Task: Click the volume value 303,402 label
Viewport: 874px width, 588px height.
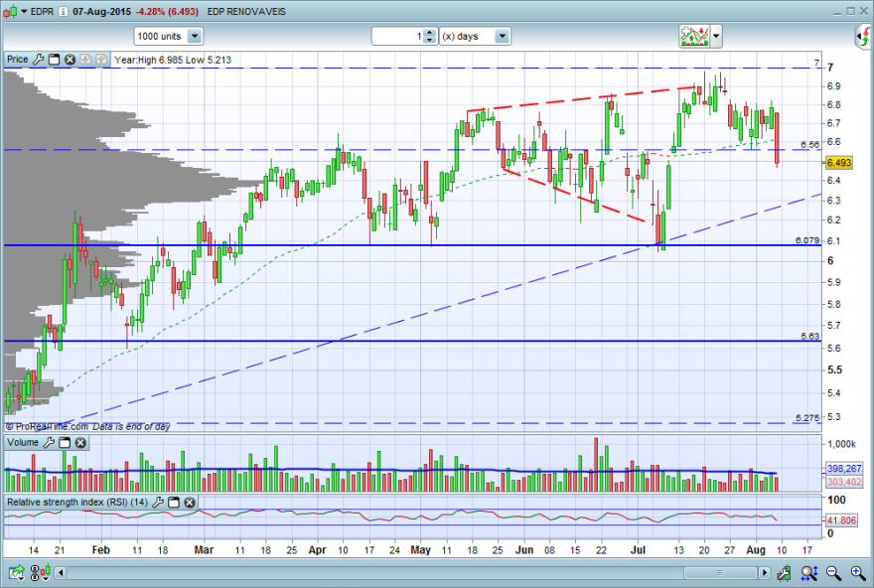Action: click(844, 482)
